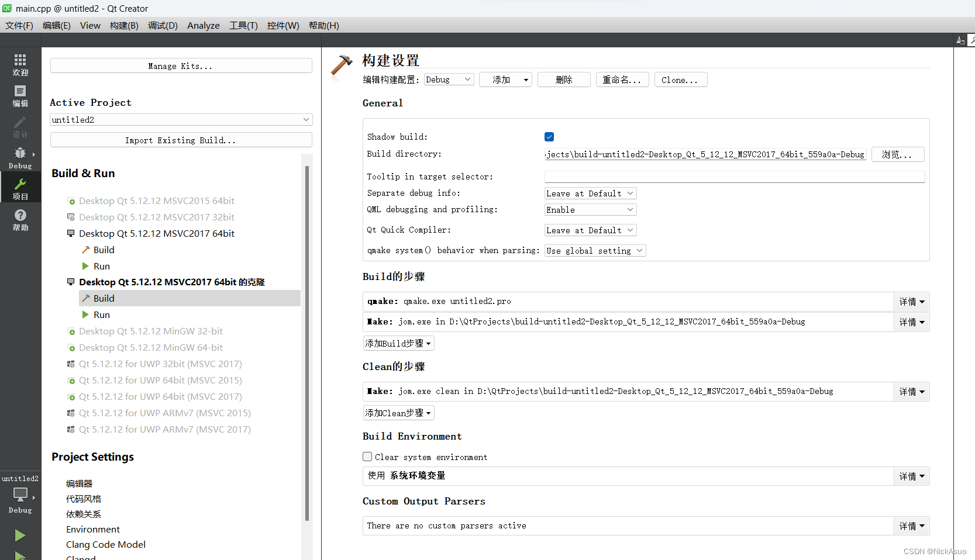
Task: Open the 帮助(H) menu
Action: point(324,25)
